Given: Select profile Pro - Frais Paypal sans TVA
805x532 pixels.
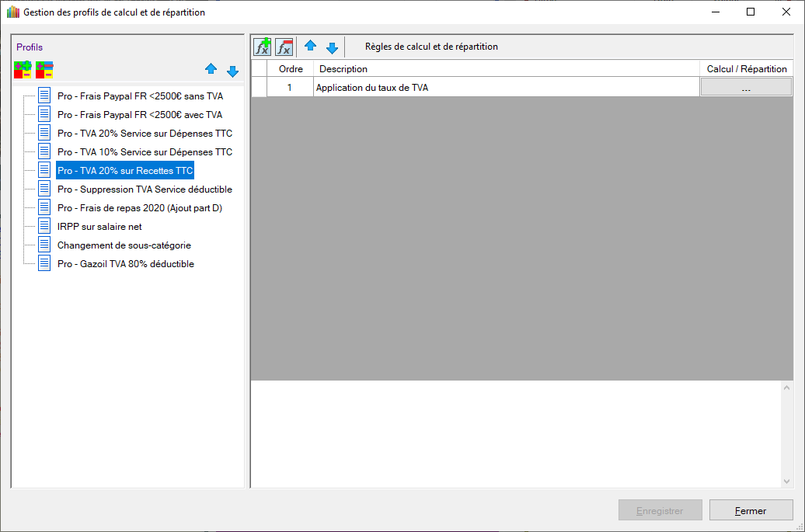Looking at the screenshot, I should (140, 96).
